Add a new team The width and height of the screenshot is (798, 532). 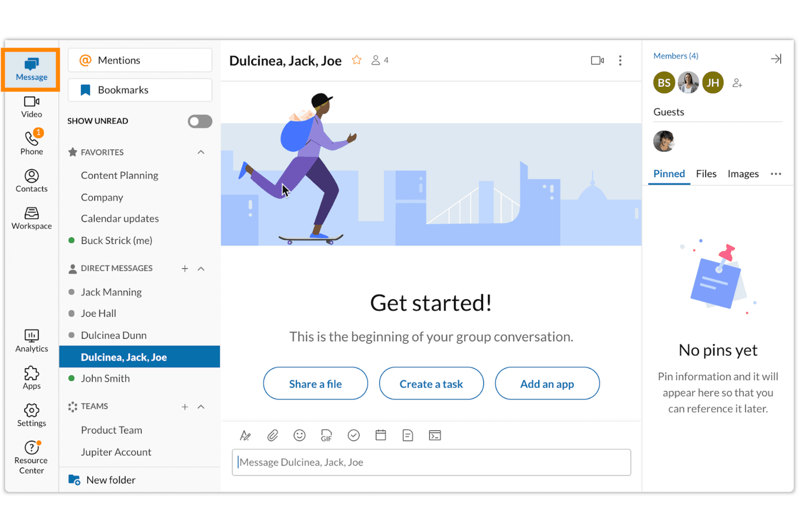tap(185, 406)
